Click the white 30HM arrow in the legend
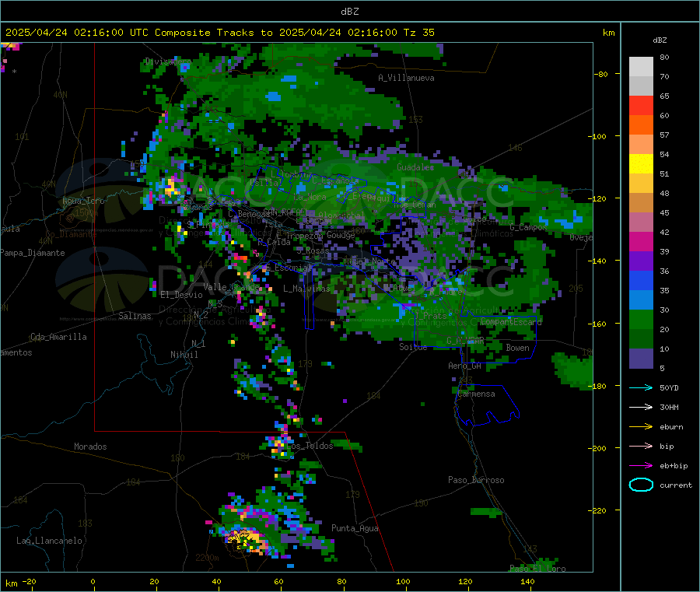This screenshot has width=700, height=592. [641, 407]
